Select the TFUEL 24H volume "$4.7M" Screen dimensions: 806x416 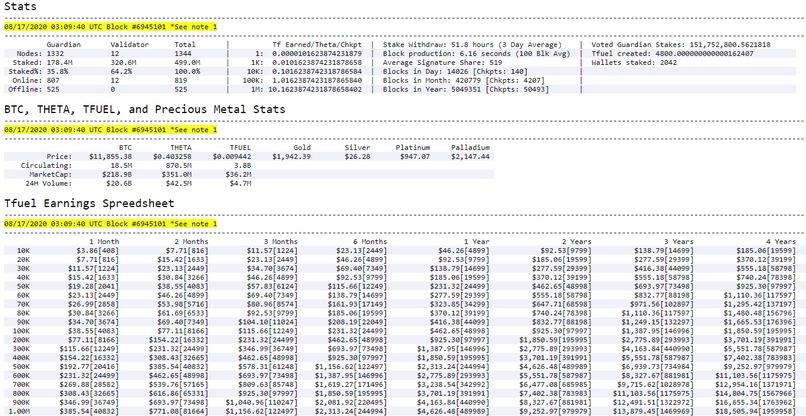point(241,183)
